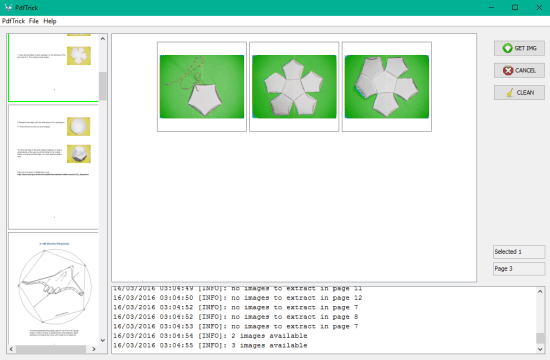Click log line 'no images to extract in page 8'
This screenshot has height=360, width=550.
(235, 316)
